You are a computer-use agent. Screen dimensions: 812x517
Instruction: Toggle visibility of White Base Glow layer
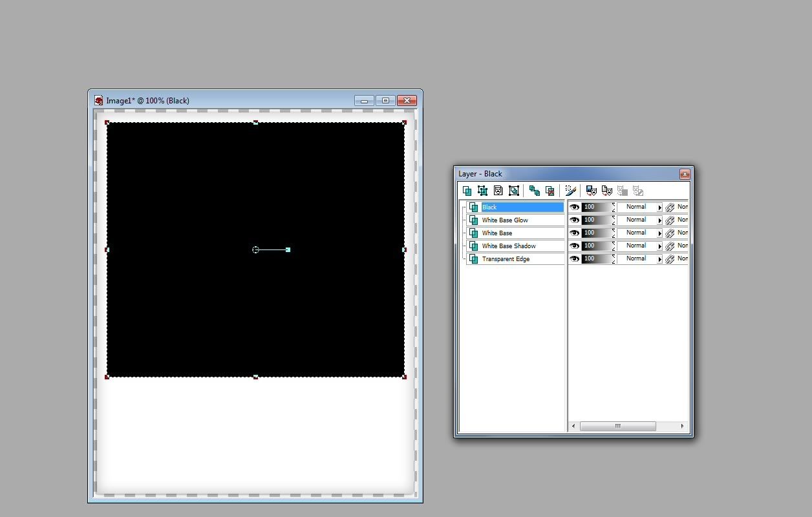[x=574, y=220]
